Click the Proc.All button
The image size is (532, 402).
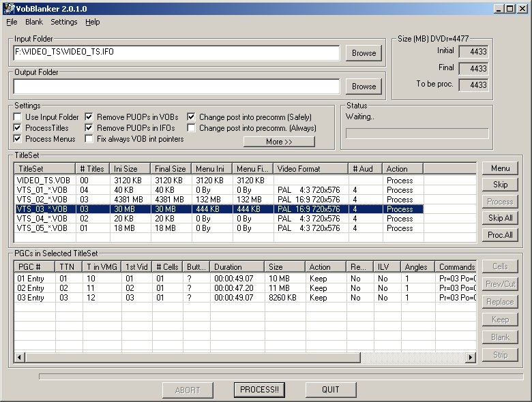click(500, 234)
